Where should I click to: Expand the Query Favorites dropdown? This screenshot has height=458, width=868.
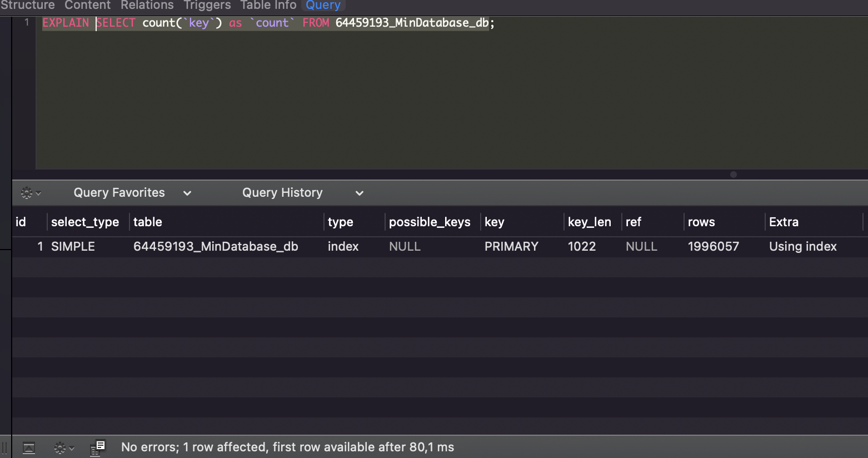click(187, 193)
